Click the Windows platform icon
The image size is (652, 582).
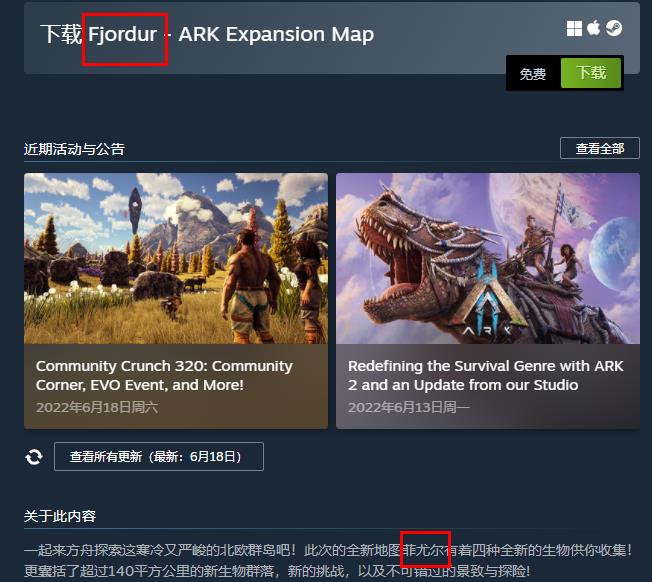(574, 29)
